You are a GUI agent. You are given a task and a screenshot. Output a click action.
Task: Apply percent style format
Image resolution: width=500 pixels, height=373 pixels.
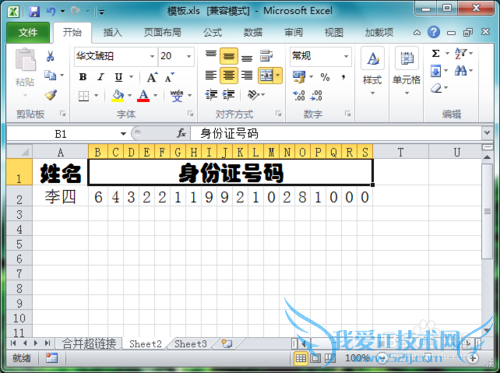coord(325,77)
